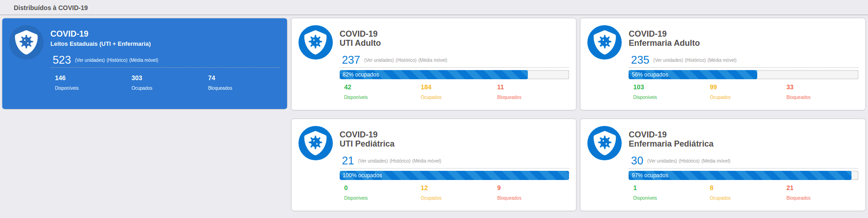The width and height of the screenshot is (868, 218).
Task: Click the UTI Pediátrica shield icon
Action: click(315, 143)
